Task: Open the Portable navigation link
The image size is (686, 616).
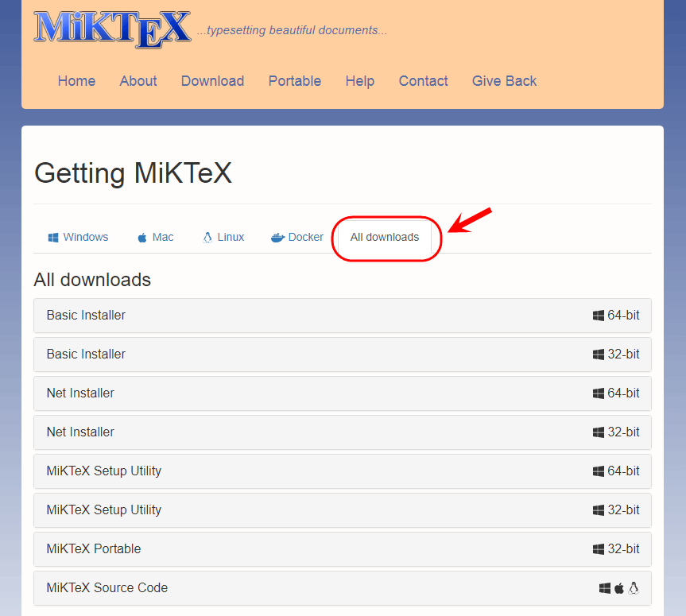Action: [295, 81]
